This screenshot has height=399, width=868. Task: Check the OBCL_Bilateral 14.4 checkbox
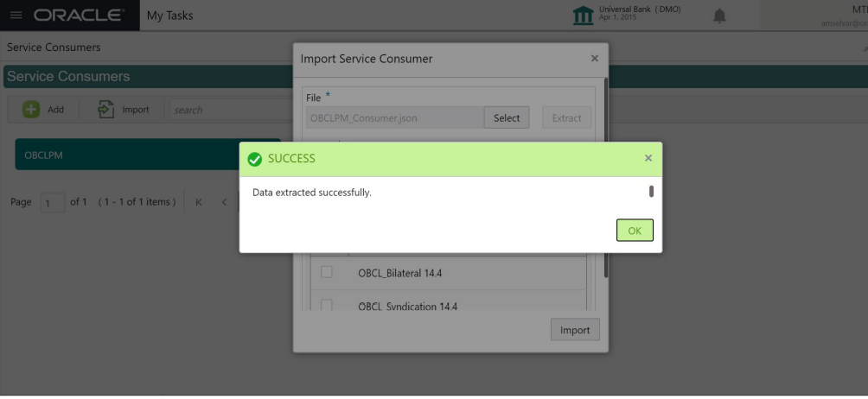click(327, 272)
